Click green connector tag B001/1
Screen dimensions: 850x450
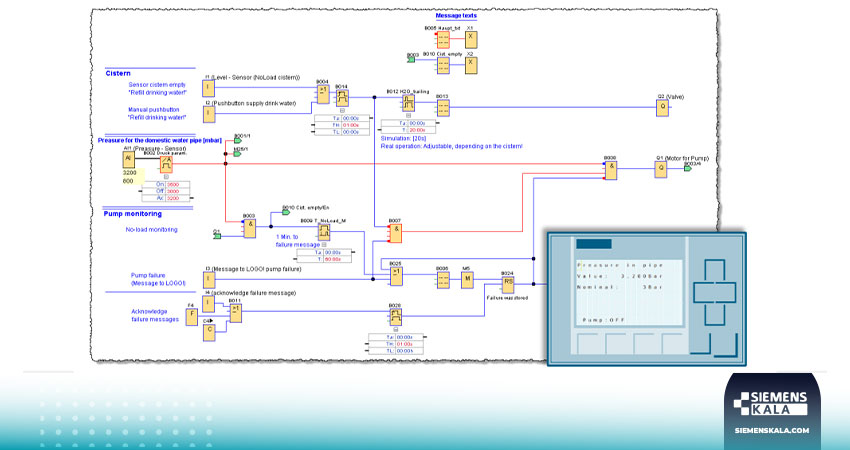tap(237, 140)
